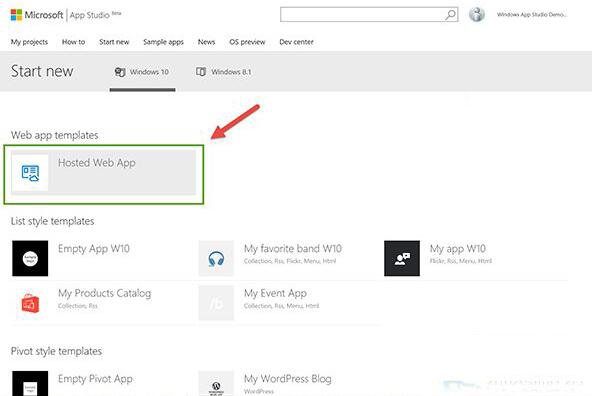The image size is (603, 396).
Task: Click the Empty App W10 icon
Action: tap(30, 258)
